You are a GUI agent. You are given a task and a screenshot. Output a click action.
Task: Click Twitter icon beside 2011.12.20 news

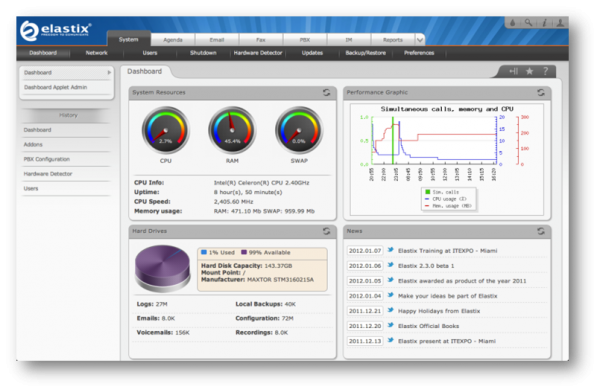click(x=390, y=325)
